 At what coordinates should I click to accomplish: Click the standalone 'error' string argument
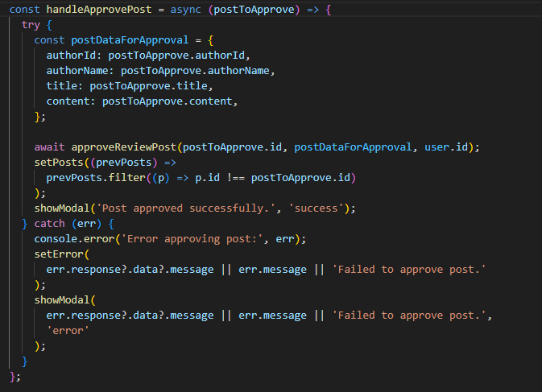pyautogui.click(x=68, y=330)
